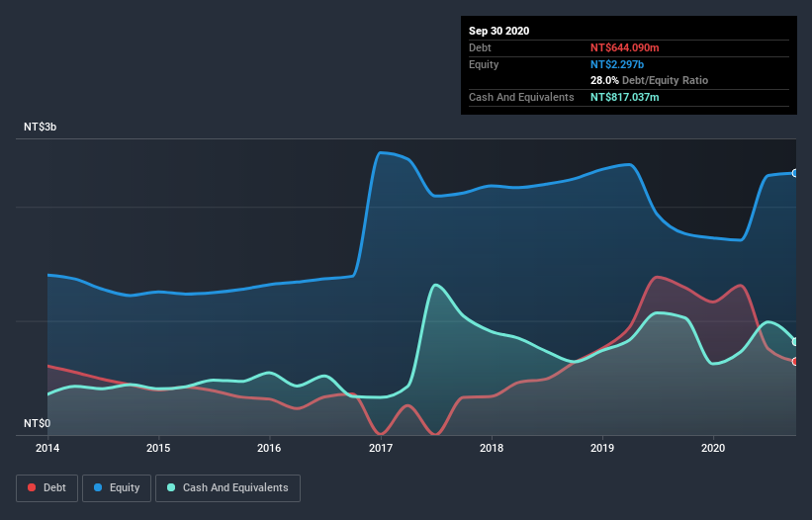812x520 pixels.
Task: Click the NT$817.037m cash value
Action: [x=624, y=97]
